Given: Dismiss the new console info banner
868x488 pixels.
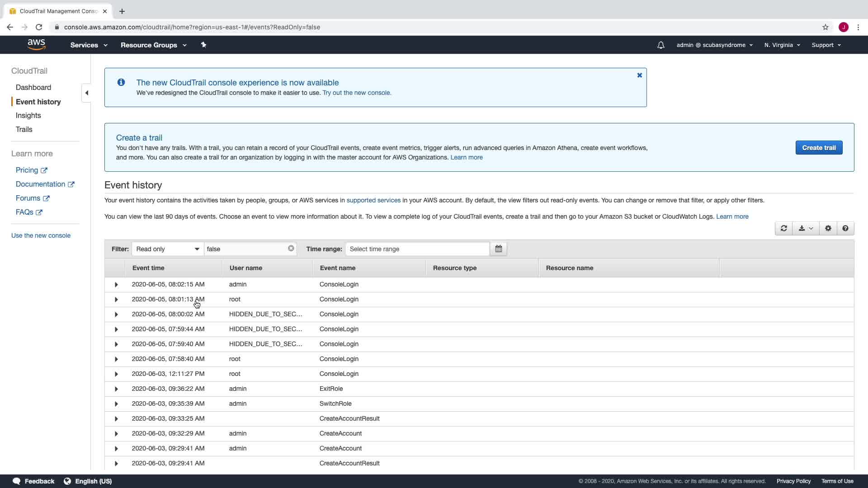Looking at the screenshot, I should tap(639, 75).
